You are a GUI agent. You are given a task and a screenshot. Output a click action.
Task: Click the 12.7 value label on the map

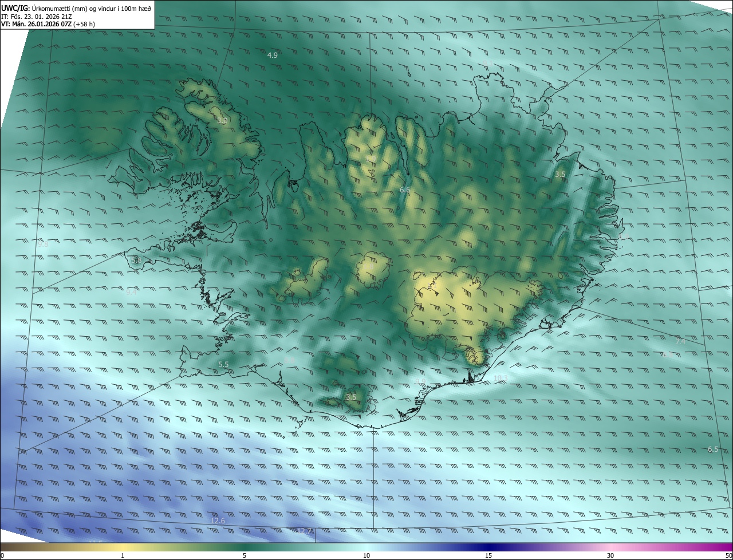(305, 532)
